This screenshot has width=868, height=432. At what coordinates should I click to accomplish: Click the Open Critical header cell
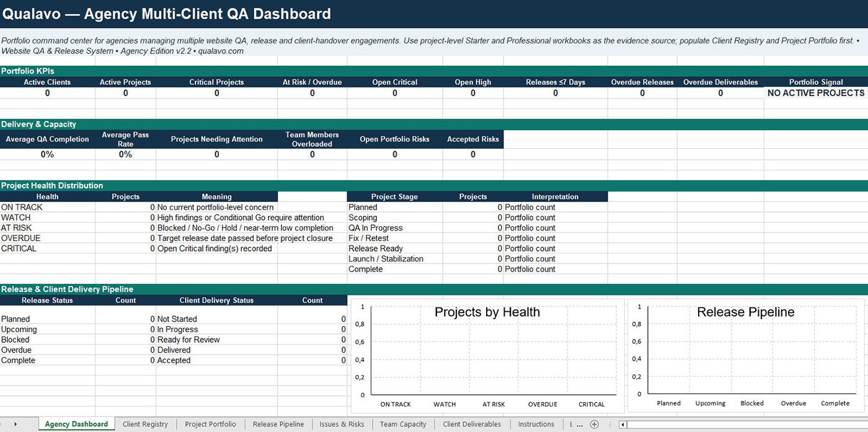coord(395,82)
